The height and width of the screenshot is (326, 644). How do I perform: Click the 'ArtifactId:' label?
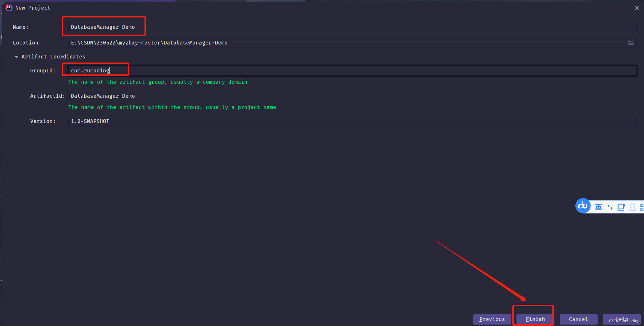click(48, 96)
